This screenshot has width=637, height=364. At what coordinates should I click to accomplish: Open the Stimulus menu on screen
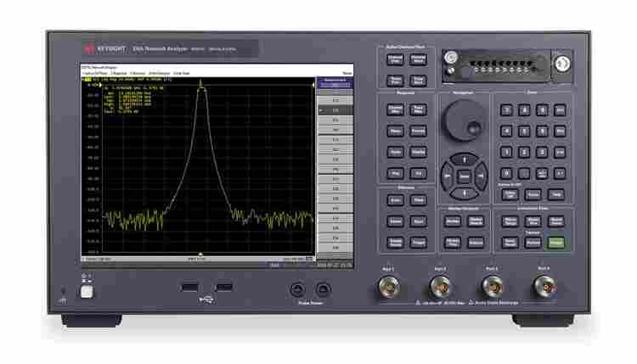pyautogui.click(x=137, y=73)
